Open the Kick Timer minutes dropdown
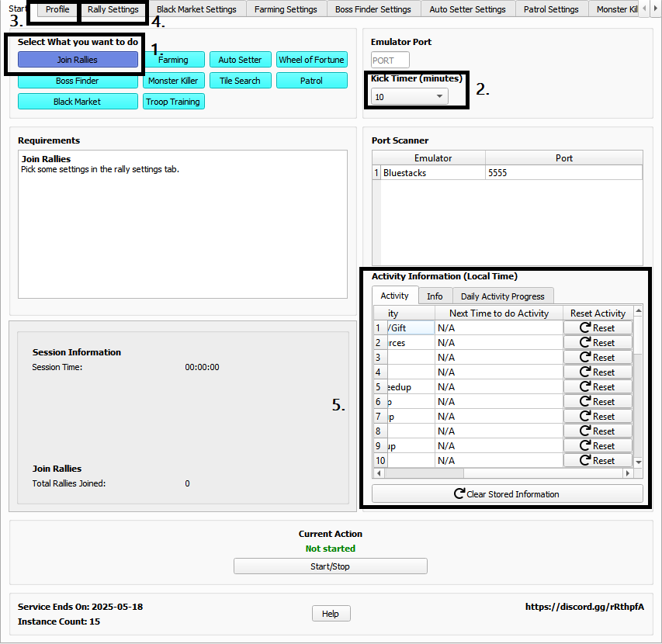The height and width of the screenshot is (644, 662). 410,97
